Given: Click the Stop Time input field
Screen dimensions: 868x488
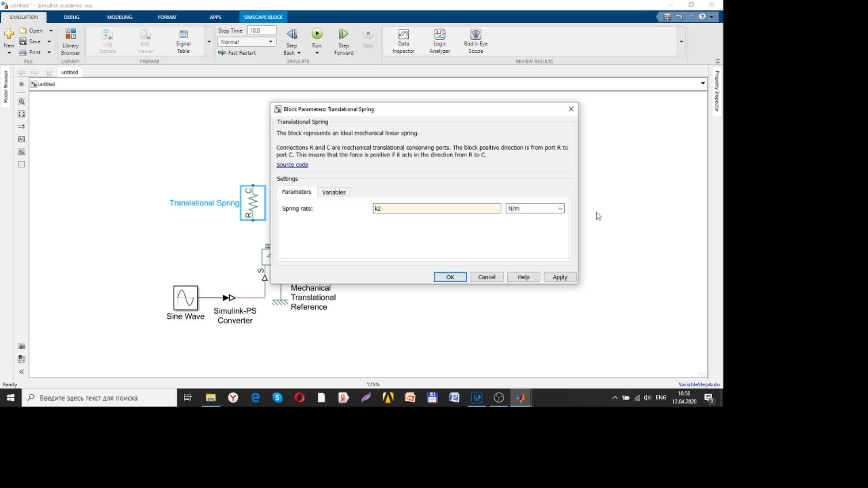Looking at the screenshot, I should (262, 31).
